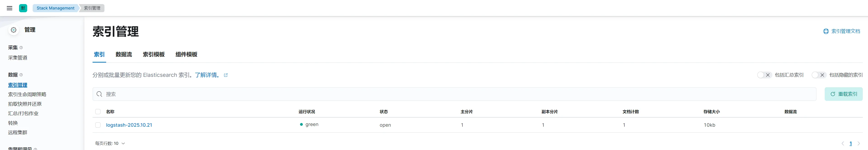Go to next page arrow
This screenshot has width=868, height=150.
click(858, 144)
